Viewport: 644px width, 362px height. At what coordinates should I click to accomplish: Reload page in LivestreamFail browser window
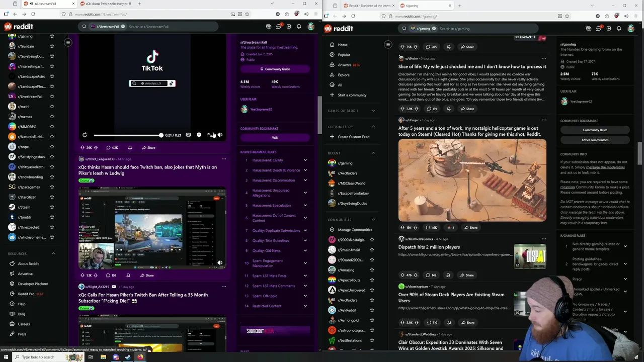pos(33,14)
